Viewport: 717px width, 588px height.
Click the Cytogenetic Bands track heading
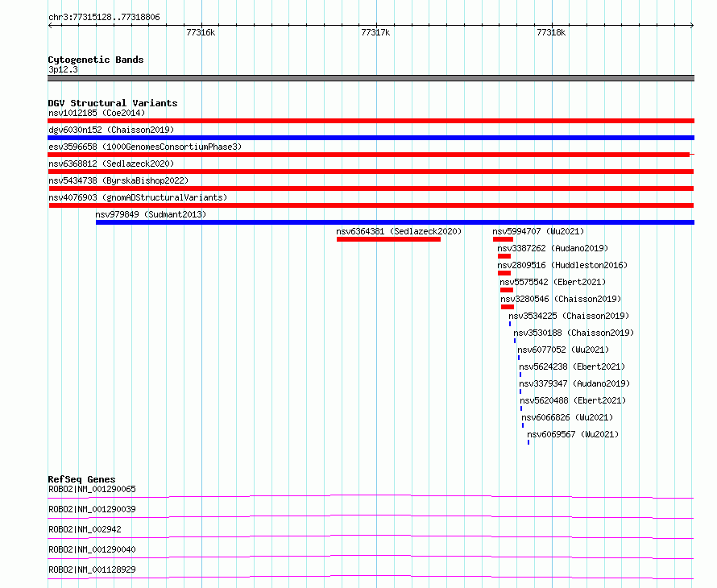pyautogui.click(x=96, y=60)
